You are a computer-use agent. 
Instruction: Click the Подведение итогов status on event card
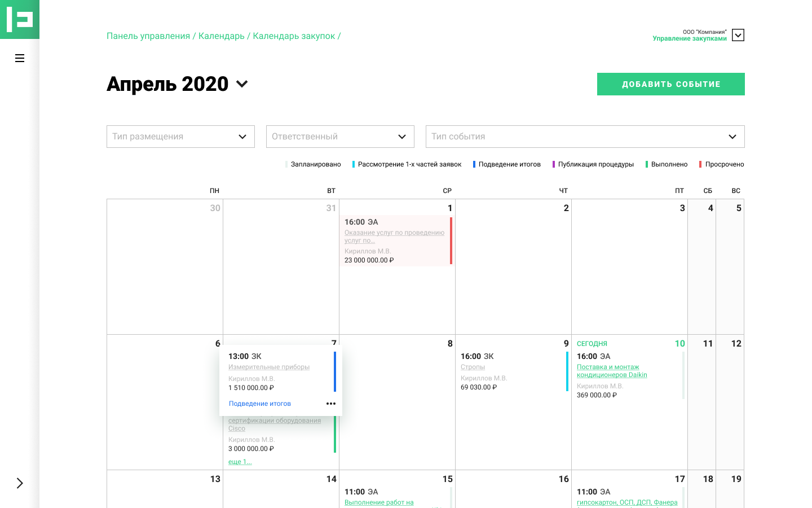[x=260, y=404]
